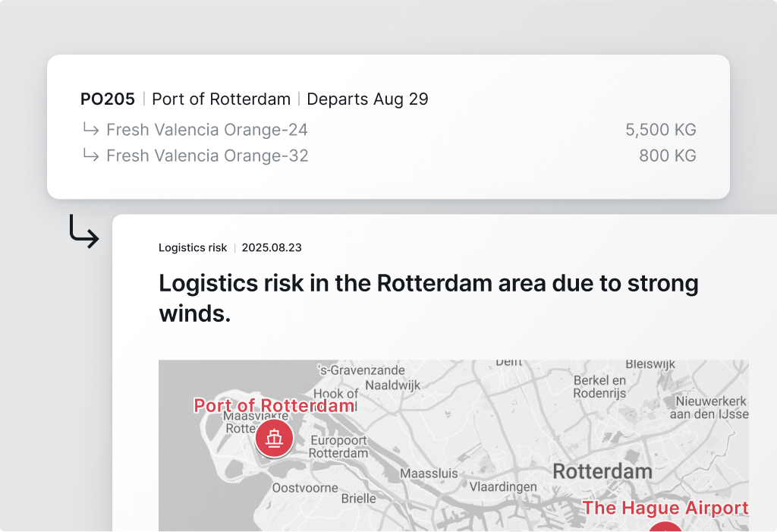Click the Departs Aug 29 date
Viewport: 777px width, 532px height.
[367, 99]
